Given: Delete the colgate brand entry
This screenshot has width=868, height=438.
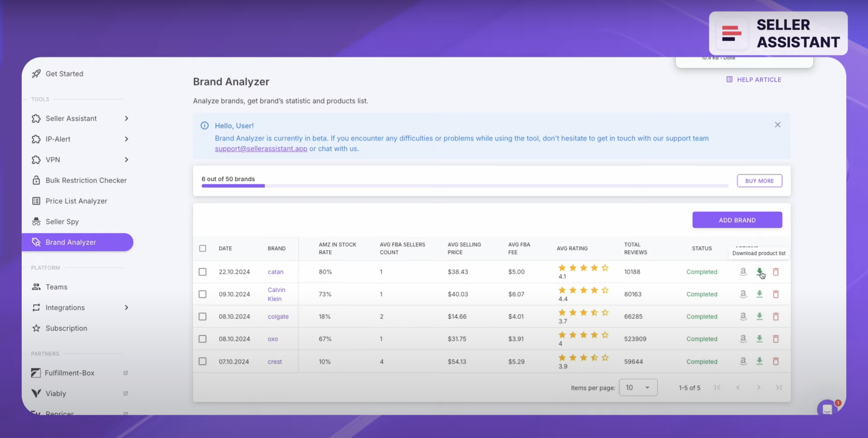Looking at the screenshot, I should (x=776, y=316).
